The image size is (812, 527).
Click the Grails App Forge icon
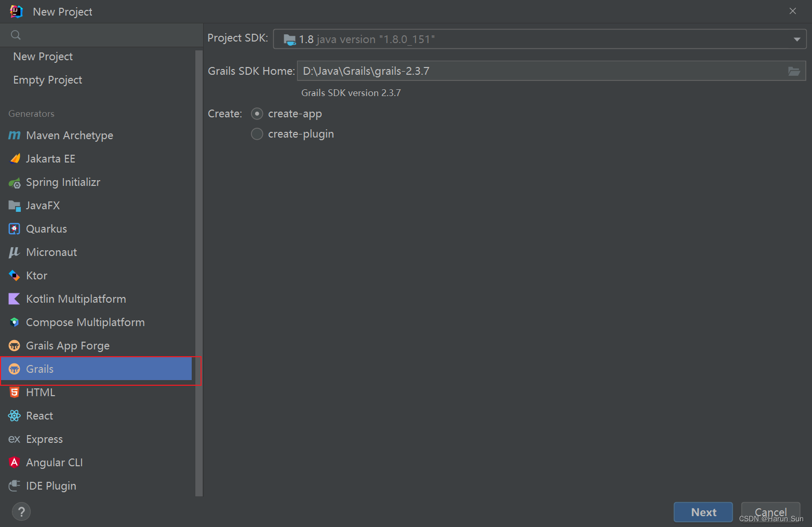[x=15, y=346]
